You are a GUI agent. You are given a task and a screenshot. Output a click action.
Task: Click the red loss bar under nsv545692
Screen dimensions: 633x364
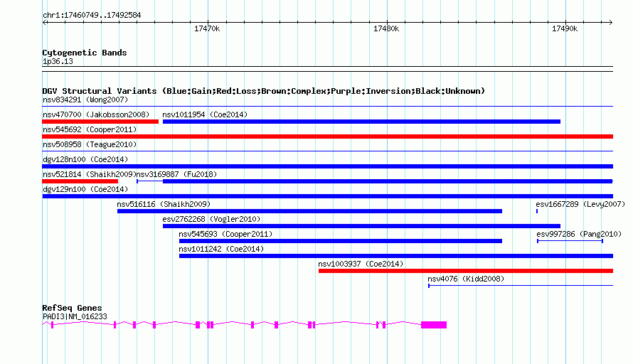pos(327,136)
